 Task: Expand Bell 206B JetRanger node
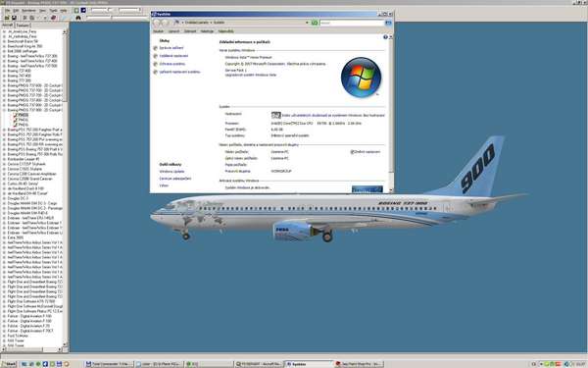5,51
